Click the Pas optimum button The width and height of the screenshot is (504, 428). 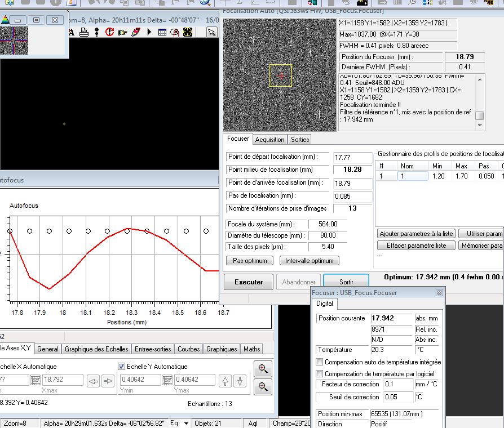(x=250, y=261)
